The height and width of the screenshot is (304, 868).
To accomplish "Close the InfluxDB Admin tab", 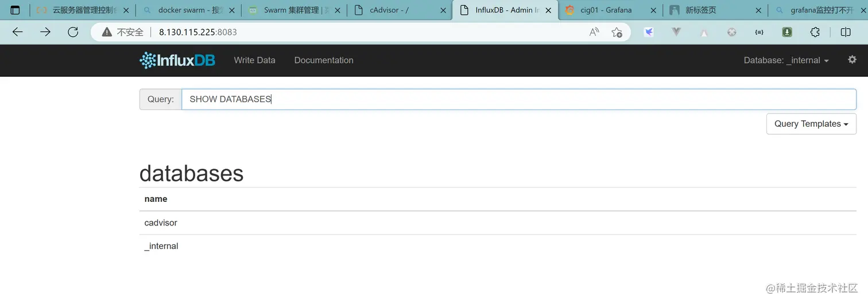I will click(548, 10).
